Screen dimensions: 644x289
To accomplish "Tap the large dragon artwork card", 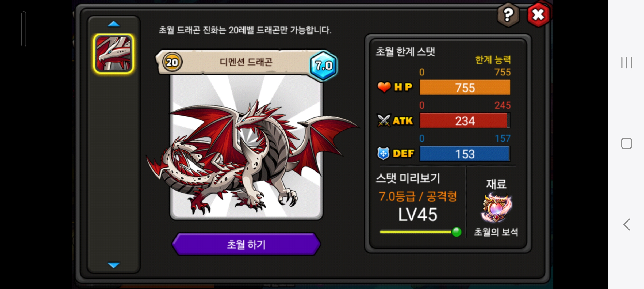I will [246, 147].
